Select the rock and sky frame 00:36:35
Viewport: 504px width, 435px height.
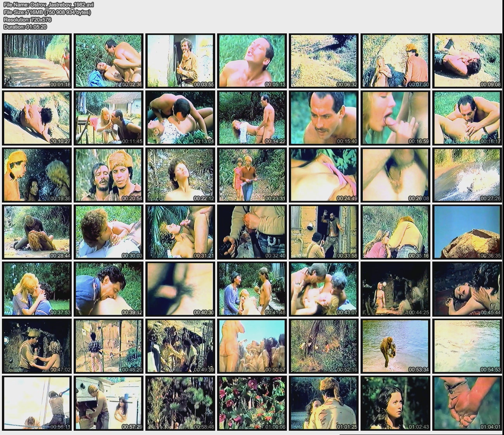467,232
